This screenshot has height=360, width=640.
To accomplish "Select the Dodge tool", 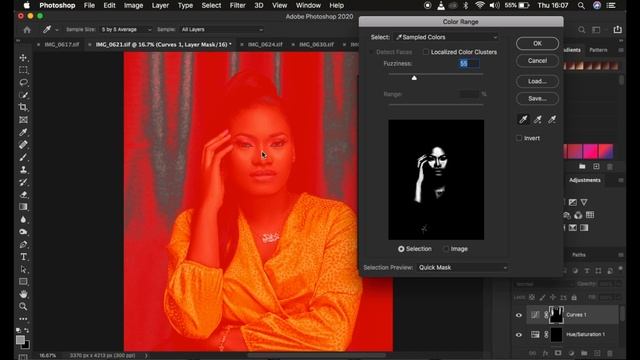I will (23, 232).
